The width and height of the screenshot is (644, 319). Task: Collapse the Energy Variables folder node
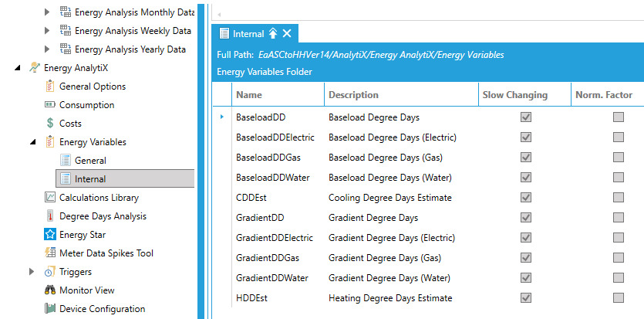coord(32,142)
